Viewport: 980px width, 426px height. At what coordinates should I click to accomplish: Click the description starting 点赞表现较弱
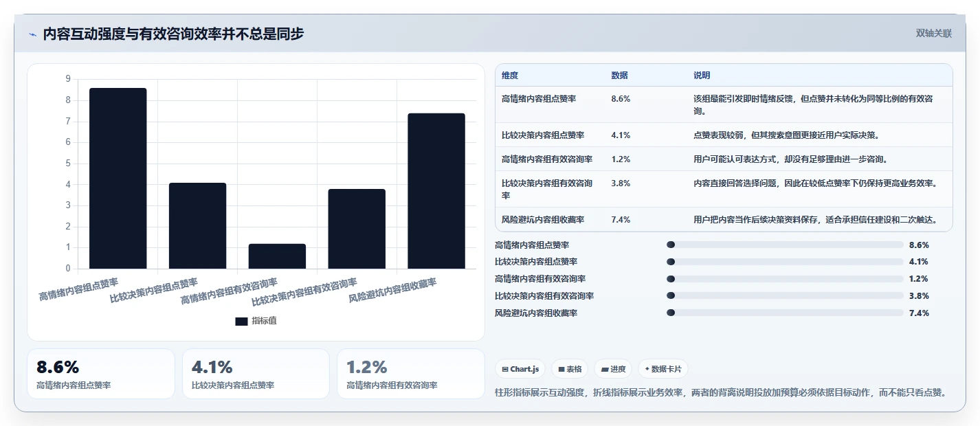tap(786, 135)
